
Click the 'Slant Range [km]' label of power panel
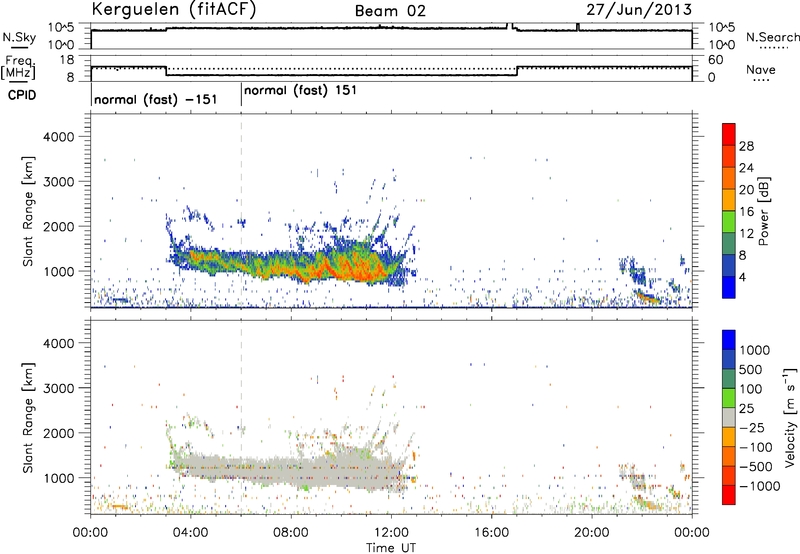point(28,211)
